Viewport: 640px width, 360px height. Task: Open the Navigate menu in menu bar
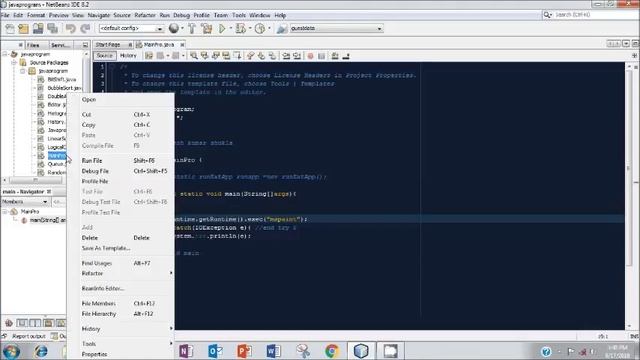(x=99, y=15)
